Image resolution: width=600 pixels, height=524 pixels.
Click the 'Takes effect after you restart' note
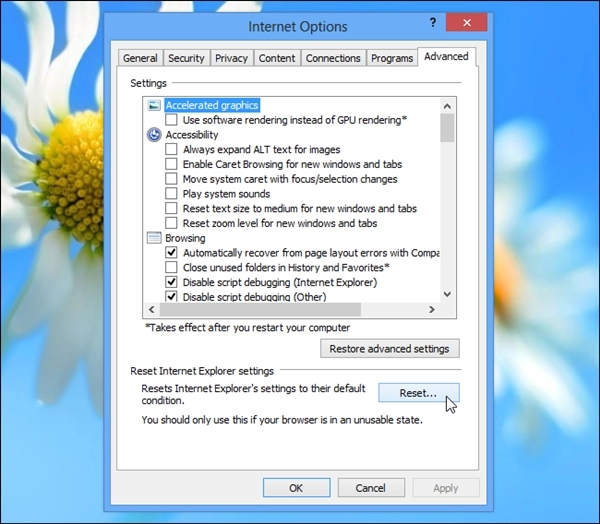(x=247, y=328)
